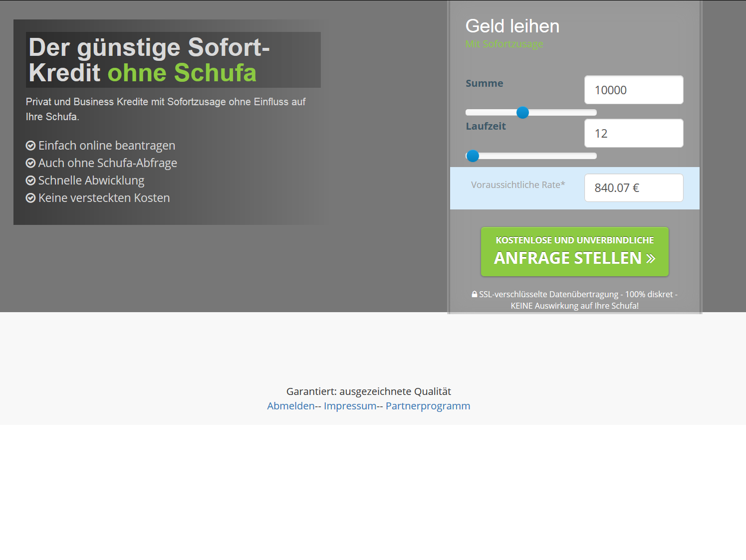Click text 'Garantiert: ausgezeichnete Qualität'
This screenshot has height=560, width=746.
coord(369,391)
